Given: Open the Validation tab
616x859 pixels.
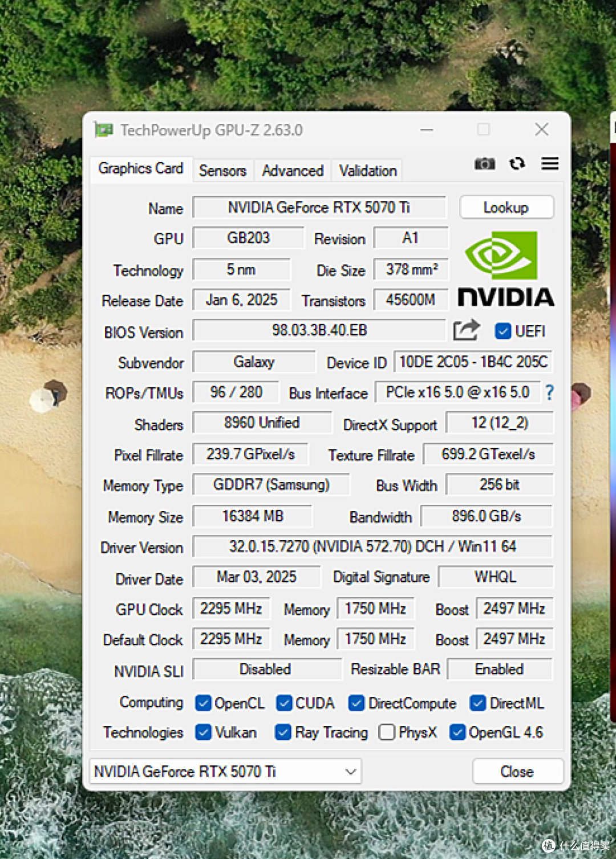Looking at the screenshot, I should pyautogui.click(x=367, y=171).
